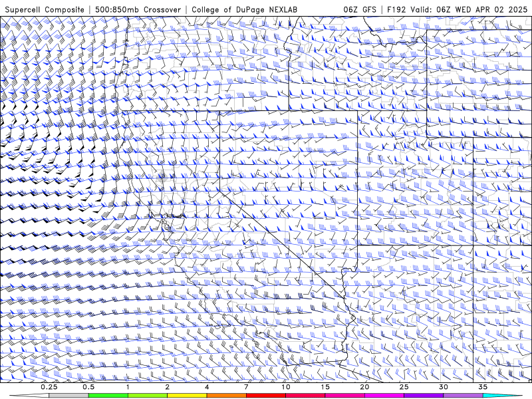Click the '25' legend value

tap(404, 387)
